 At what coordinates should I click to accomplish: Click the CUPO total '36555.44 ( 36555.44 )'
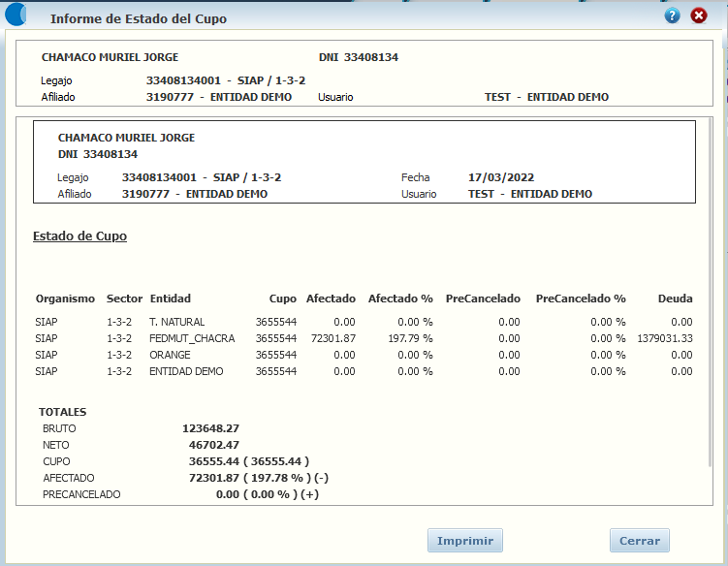(x=249, y=461)
